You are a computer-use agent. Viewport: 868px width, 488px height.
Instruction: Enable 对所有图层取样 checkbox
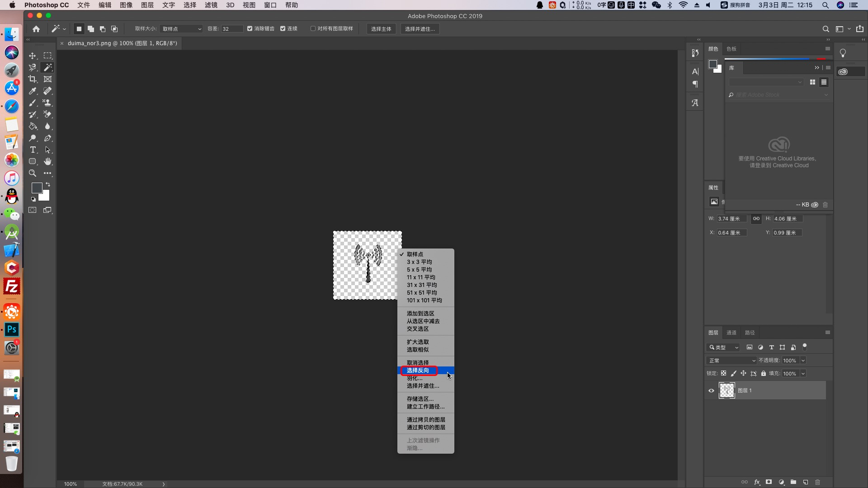coord(313,28)
